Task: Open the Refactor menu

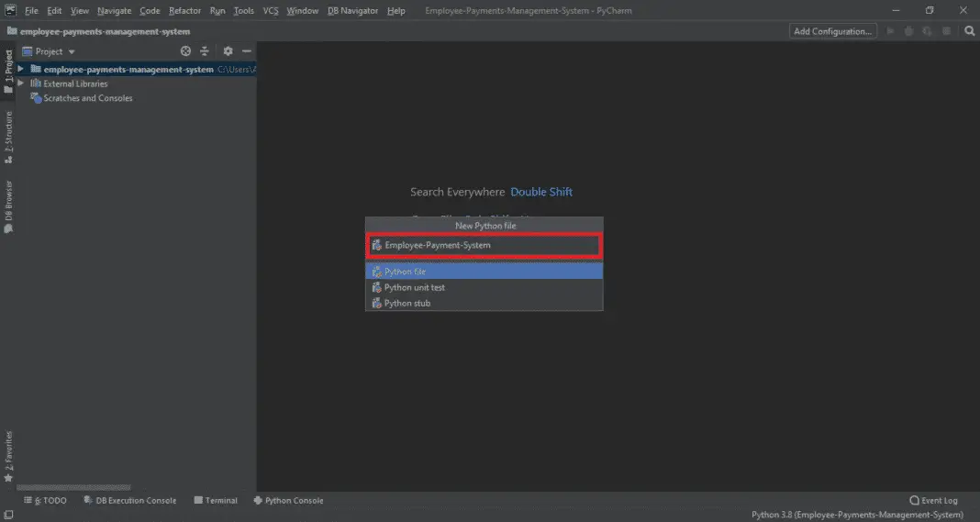Action: 184,11
